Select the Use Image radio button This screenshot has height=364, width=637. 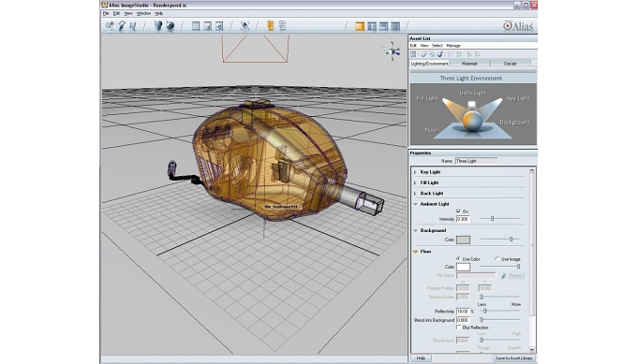pos(497,259)
